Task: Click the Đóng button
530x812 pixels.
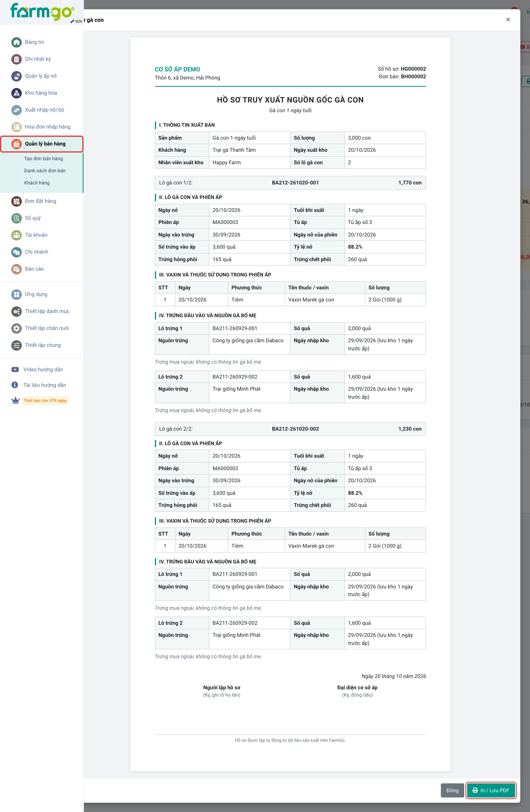Action: pyautogui.click(x=452, y=790)
